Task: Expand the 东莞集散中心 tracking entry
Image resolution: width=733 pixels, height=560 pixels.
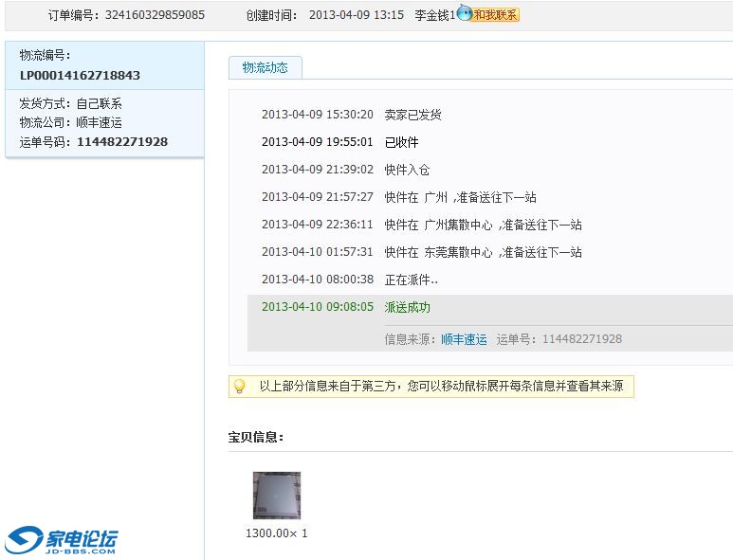Action: [483, 252]
